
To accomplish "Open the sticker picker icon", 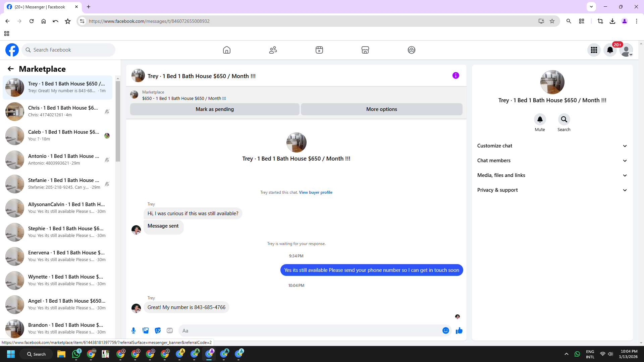I will 158,330.
